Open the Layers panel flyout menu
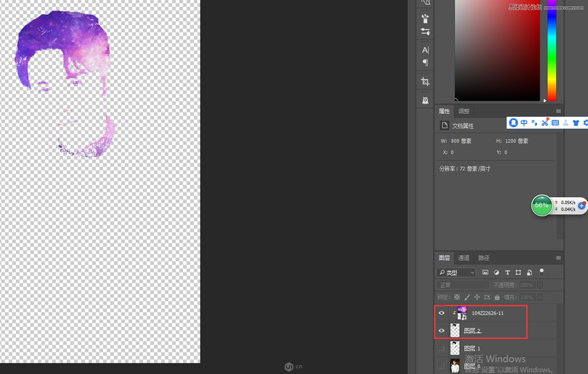 tap(558, 258)
